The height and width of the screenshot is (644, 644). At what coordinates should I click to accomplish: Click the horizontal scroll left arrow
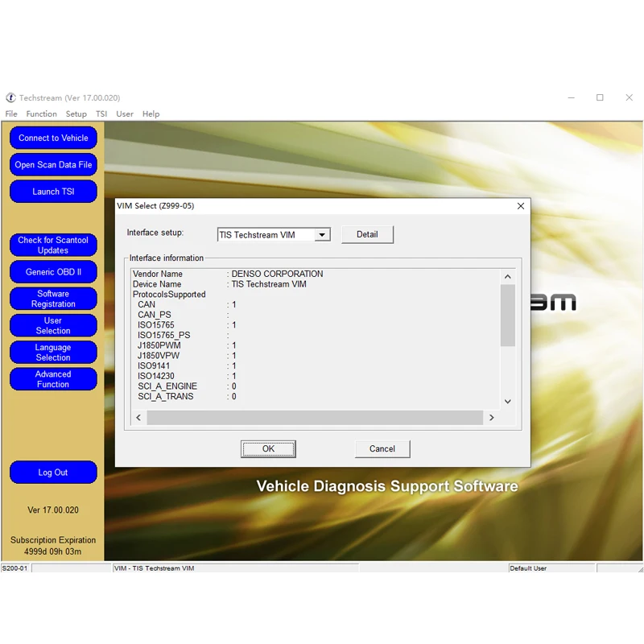point(138,418)
